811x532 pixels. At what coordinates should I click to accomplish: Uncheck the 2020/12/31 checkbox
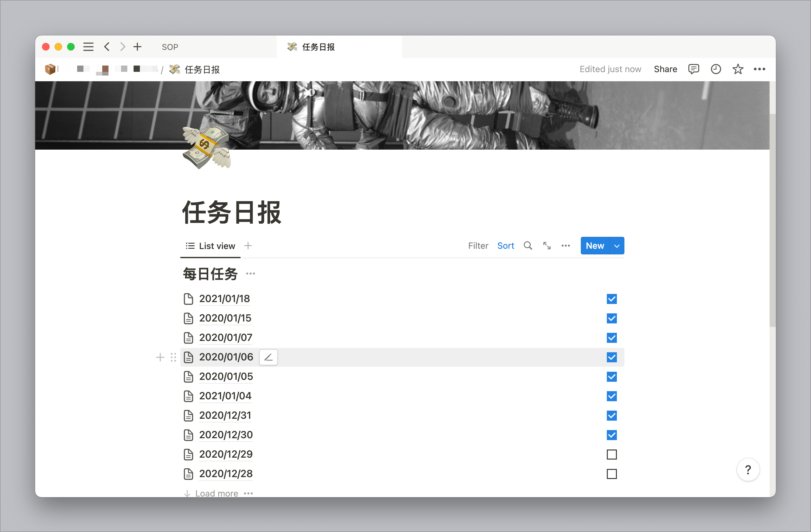point(612,415)
